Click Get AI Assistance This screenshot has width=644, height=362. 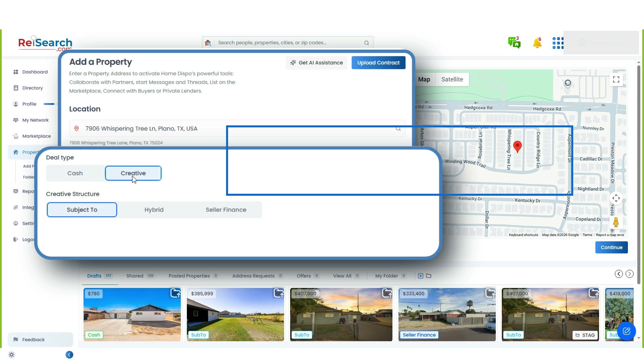pos(316,63)
